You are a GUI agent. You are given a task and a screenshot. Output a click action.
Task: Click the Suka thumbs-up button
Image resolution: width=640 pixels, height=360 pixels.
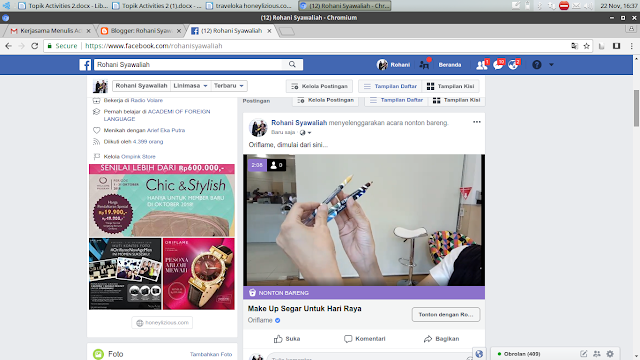pyautogui.click(x=287, y=339)
